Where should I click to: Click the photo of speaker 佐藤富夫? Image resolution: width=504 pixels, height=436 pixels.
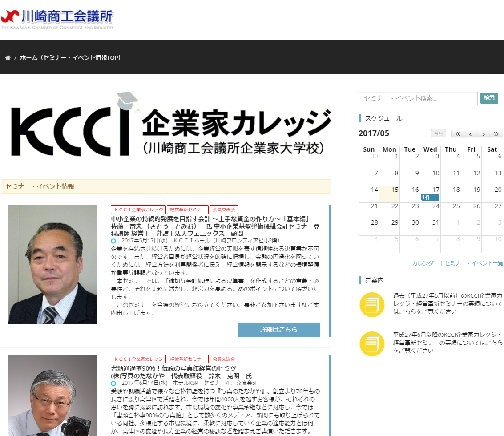coord(52,264)
